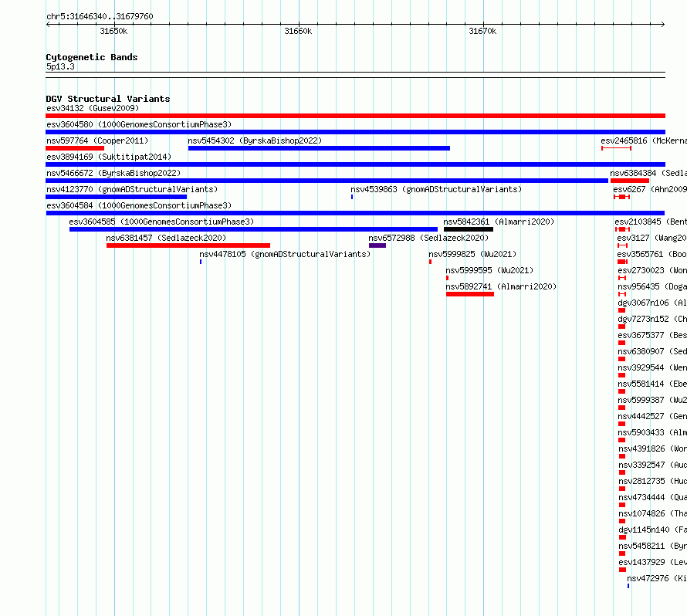Open nsv4123770 (gnomADStructuralVariants) label
687x616 pixels.
click(132, 189)
